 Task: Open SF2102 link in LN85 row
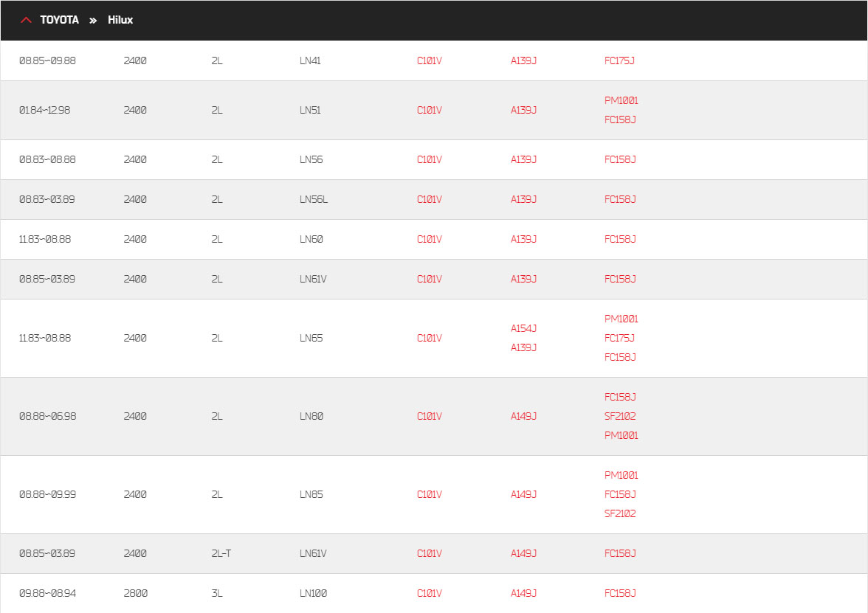click(x=619, y=513)
